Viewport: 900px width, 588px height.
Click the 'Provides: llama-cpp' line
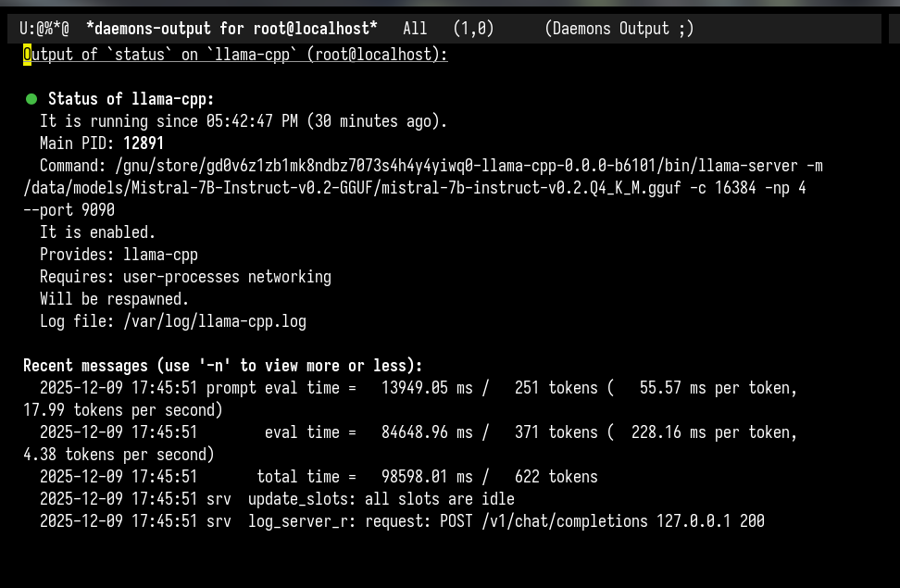pyautogui.click(x=119, y=255)
